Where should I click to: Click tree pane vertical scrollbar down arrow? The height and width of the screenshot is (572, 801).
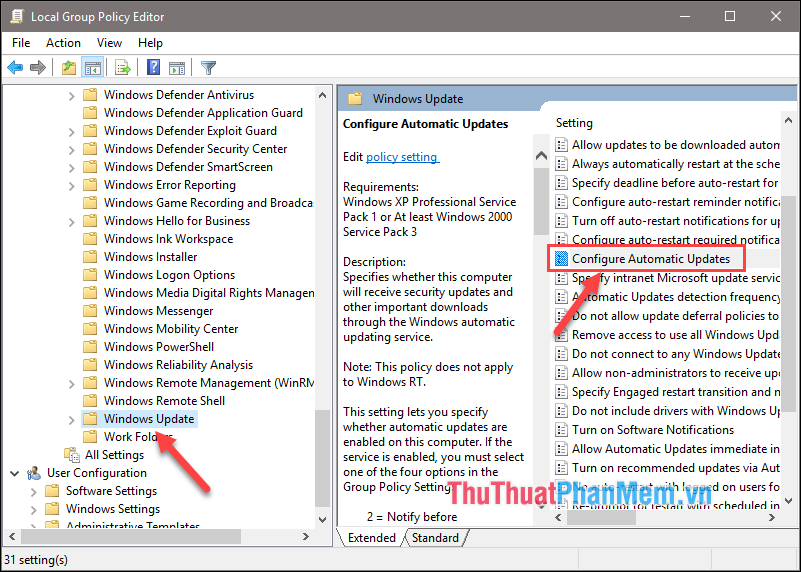point(322,519)
